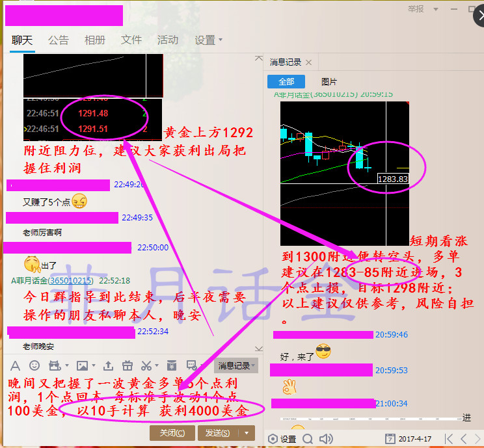Screen dimensions: 484x448
Task: Open the 相册 album tab
Action: (94, 40)
